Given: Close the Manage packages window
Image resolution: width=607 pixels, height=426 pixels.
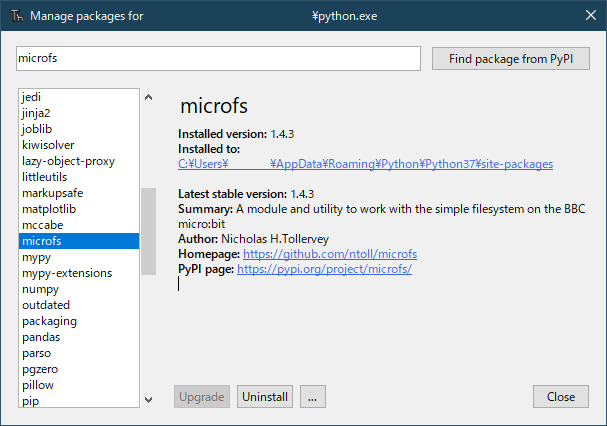Looking at the screenshot, I should (591, 15).
